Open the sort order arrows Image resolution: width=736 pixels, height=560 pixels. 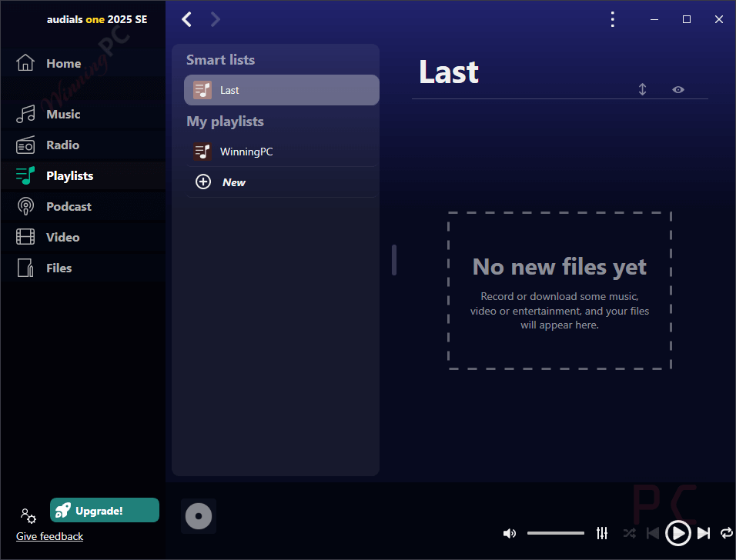click(x=642, y=89)
